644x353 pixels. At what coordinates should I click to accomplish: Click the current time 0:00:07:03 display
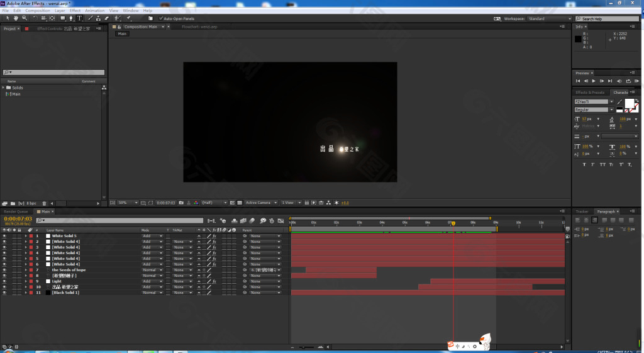click(18, 219)
